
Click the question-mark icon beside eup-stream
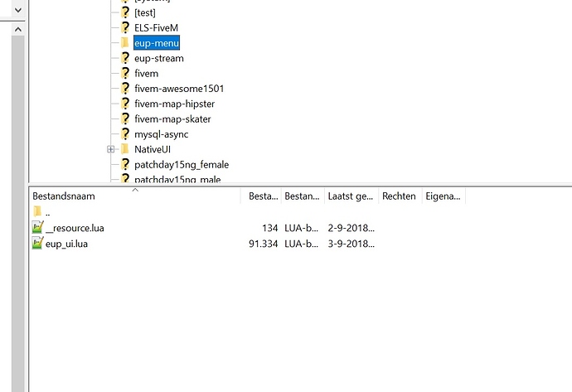pyautogui.click(x=125, y=58)
